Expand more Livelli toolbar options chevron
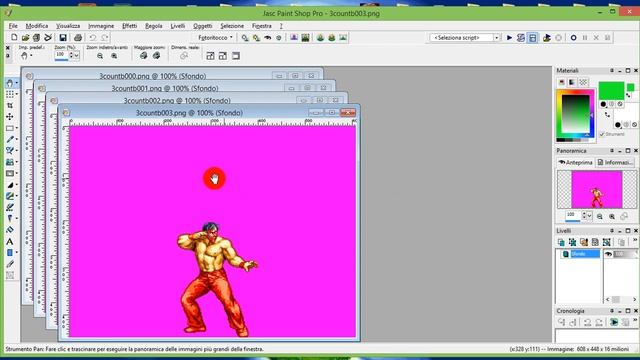 [x=635, y=241]
